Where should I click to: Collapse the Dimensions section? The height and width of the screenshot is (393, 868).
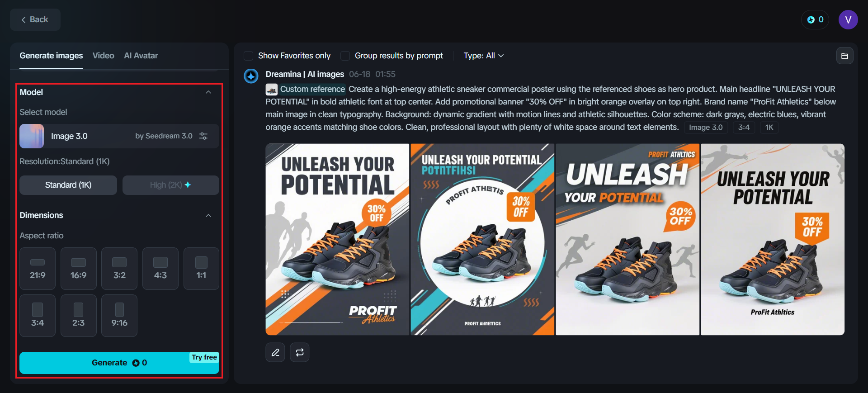[x=208, y=215]
